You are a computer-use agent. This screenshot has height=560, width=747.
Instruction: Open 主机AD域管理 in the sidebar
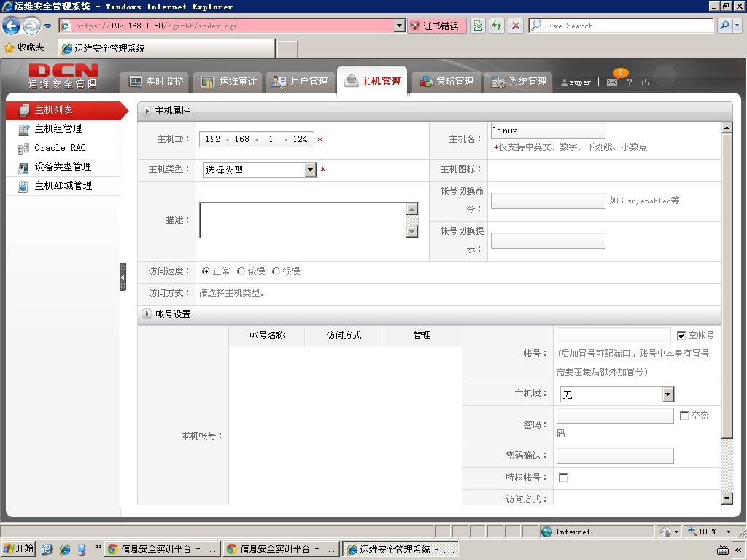(63, 186)
